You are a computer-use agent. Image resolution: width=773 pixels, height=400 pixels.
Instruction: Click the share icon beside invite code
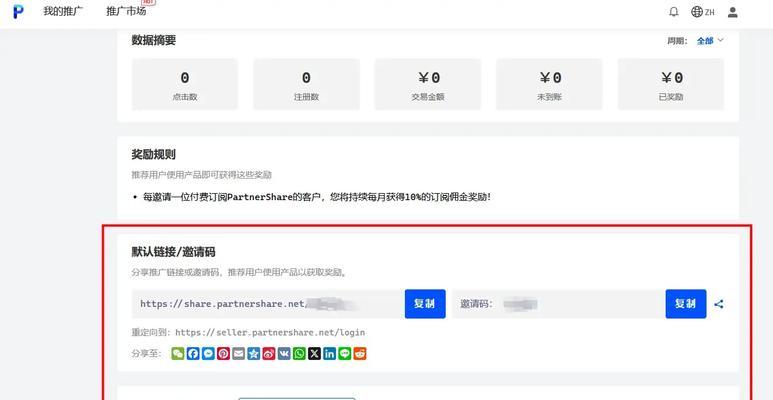(719, 304)
